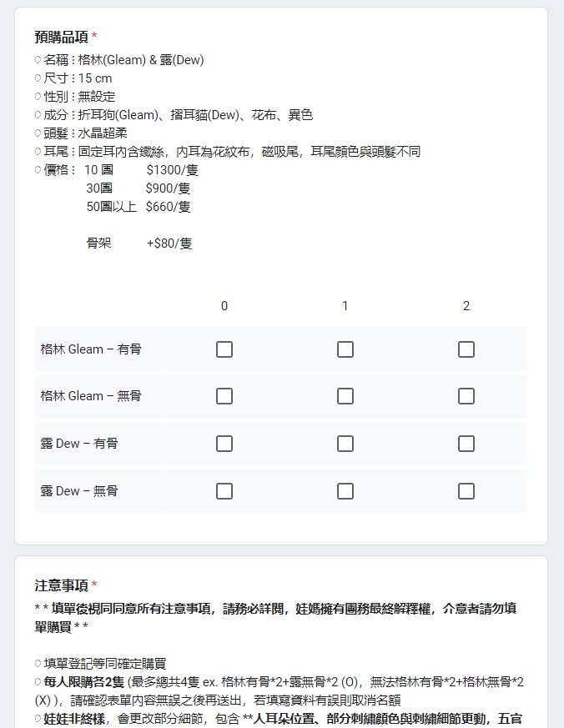Check 0 for 露 Dew – 有骨
The image size is (564, 728).
[224, 444]
